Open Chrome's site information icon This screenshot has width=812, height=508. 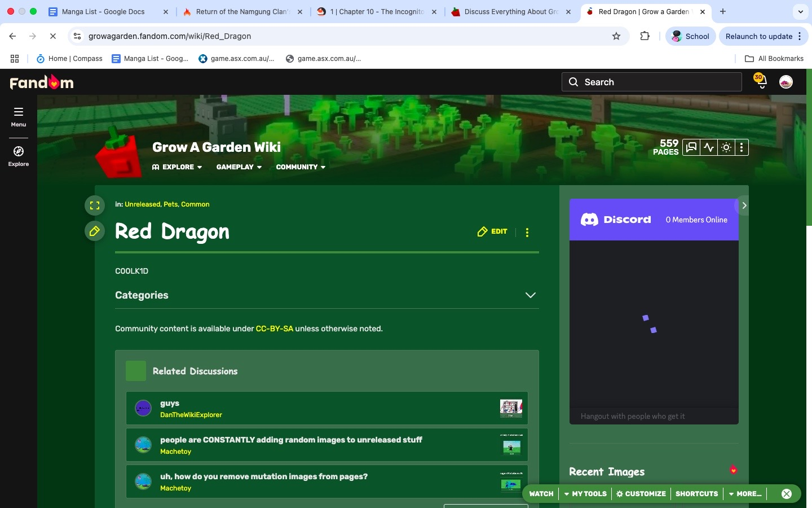[x=78, y=36]
